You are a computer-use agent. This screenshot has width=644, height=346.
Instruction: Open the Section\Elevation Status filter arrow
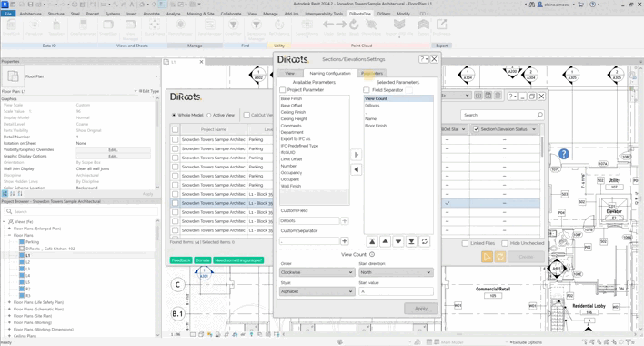(x=534, y=129)
